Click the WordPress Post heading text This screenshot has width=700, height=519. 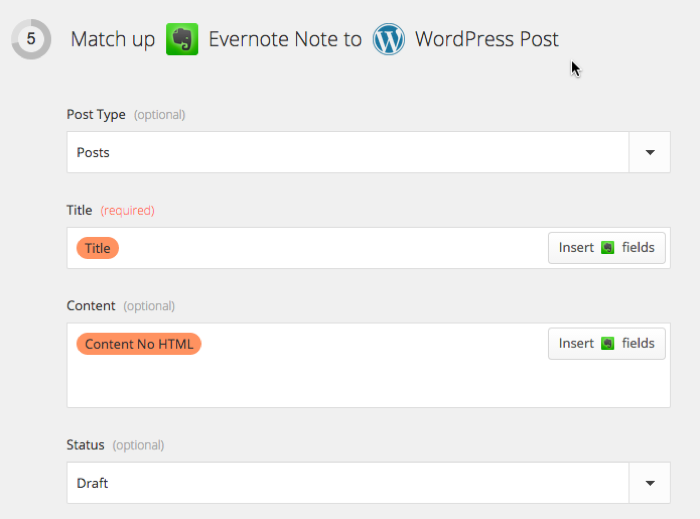pos(487,39)
